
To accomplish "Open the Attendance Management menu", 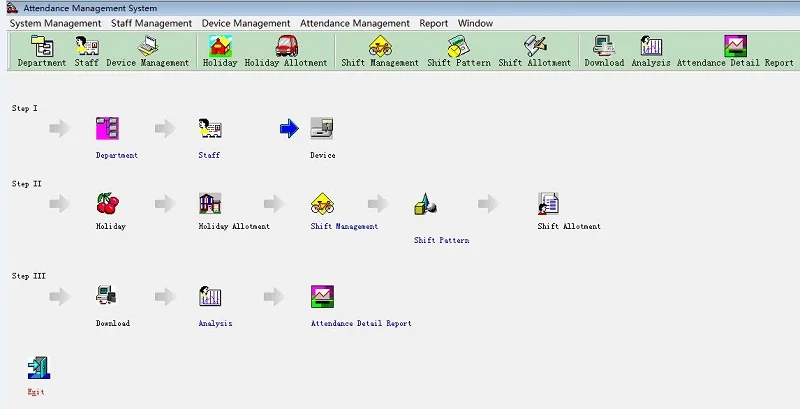I will tap(355, 23).
